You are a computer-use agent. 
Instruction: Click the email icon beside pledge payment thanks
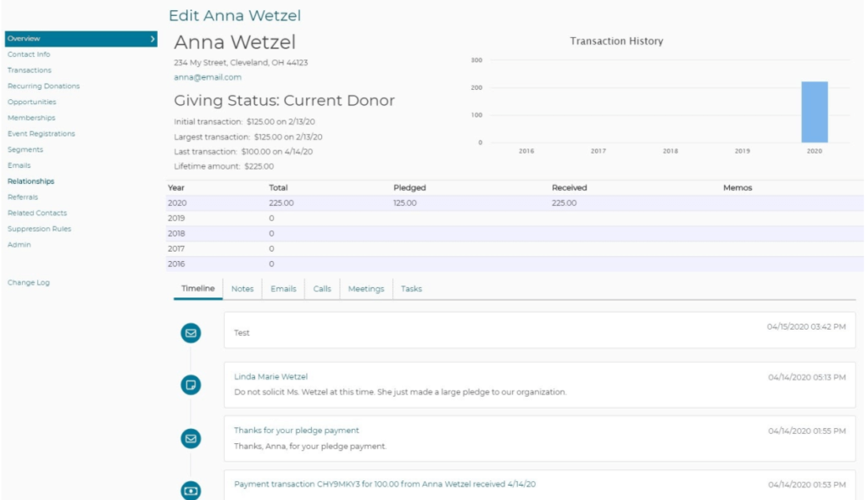tap(191, 438)
